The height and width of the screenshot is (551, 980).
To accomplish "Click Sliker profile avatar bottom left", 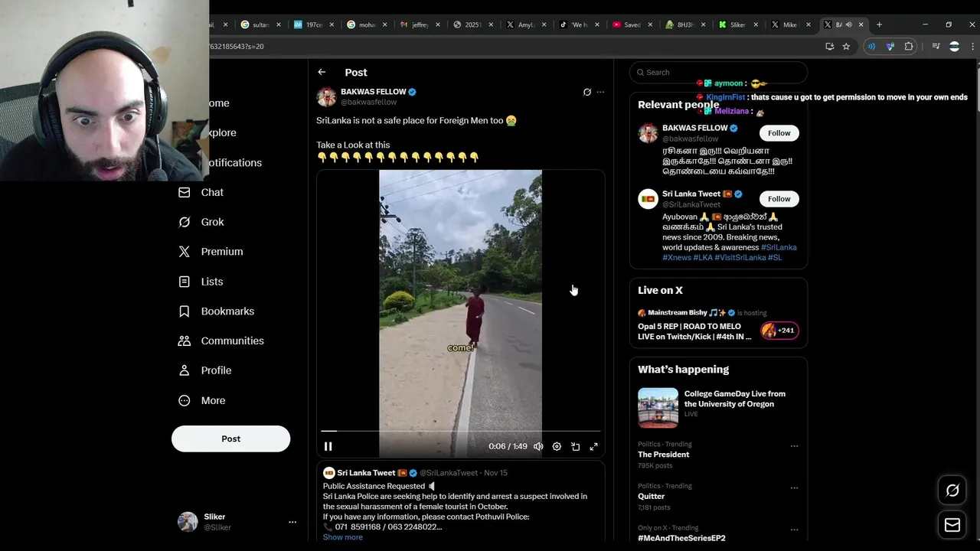I will 188,522.
